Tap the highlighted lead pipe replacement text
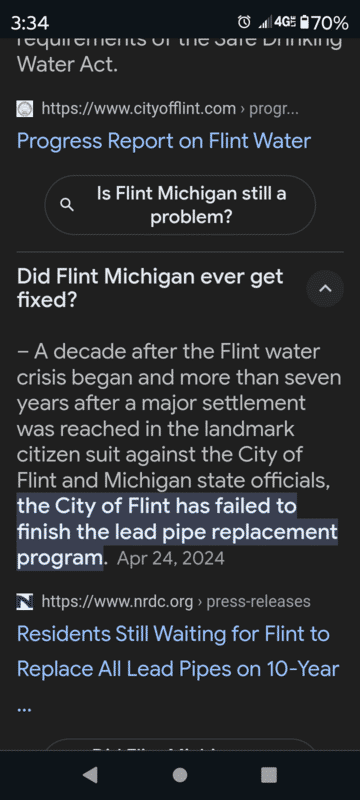 (x=177, y=532)
